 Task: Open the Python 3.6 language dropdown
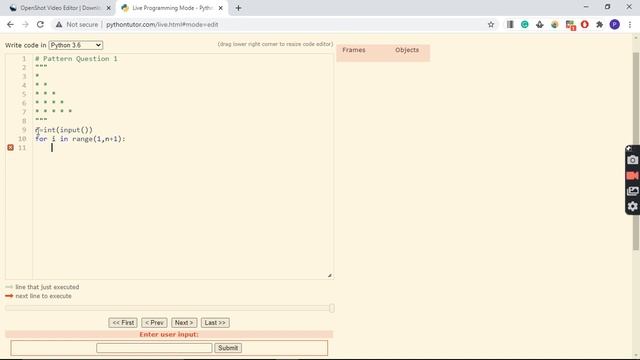pyautogui.click(x=76, y=45)
